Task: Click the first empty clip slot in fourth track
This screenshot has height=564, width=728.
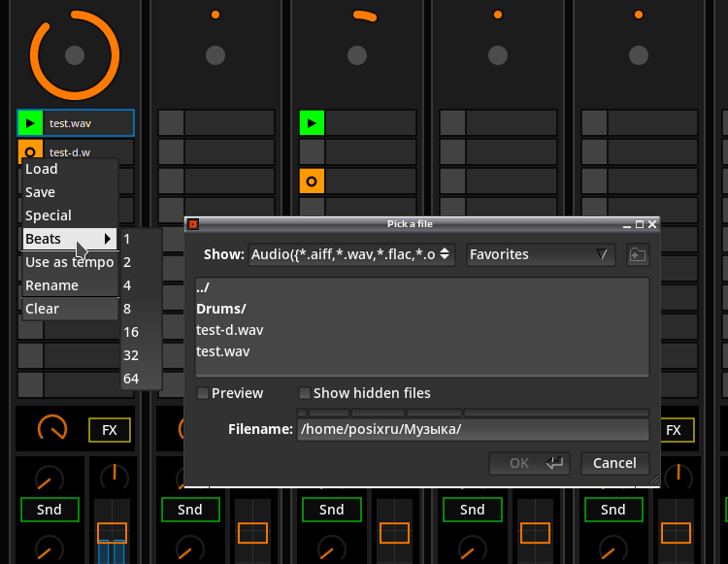Action: click(x=498, y=123)
